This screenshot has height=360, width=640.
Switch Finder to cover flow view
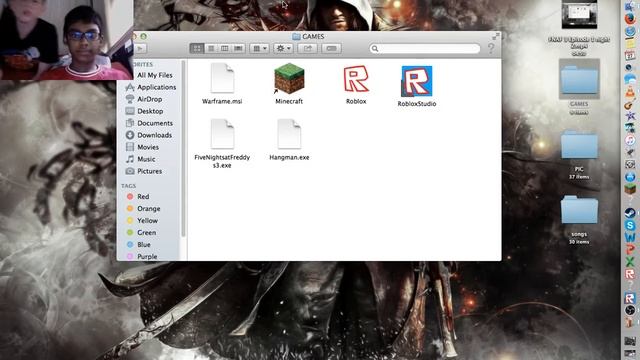click(238, 49)
